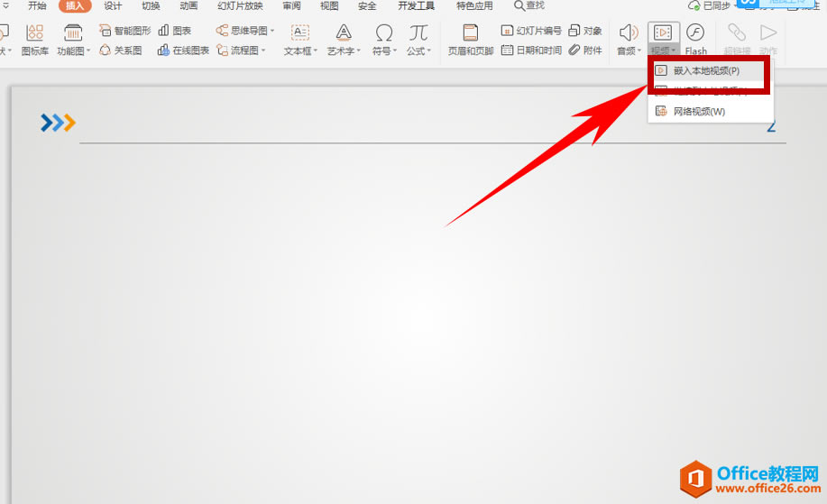Viewport: 827px width, 504px height.
Task: Click the 已同步 cloud sync status
Action: [x=710, y=5]
